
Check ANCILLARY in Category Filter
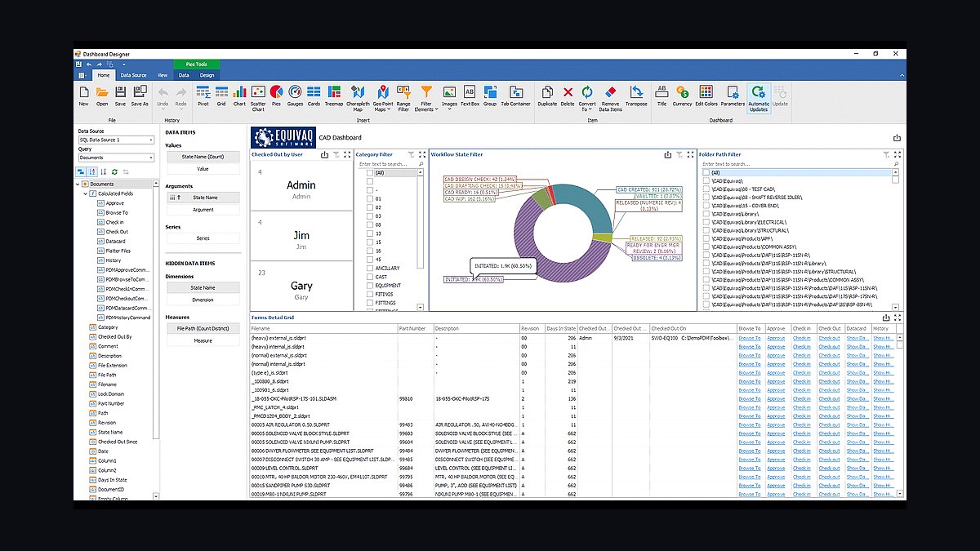click(370, 268)
